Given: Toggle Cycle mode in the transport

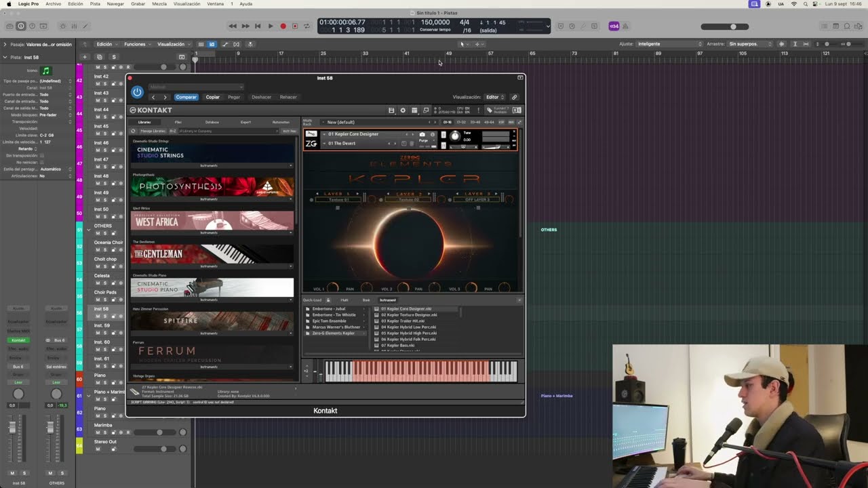Looking at the screenshot, I should 307,26.
